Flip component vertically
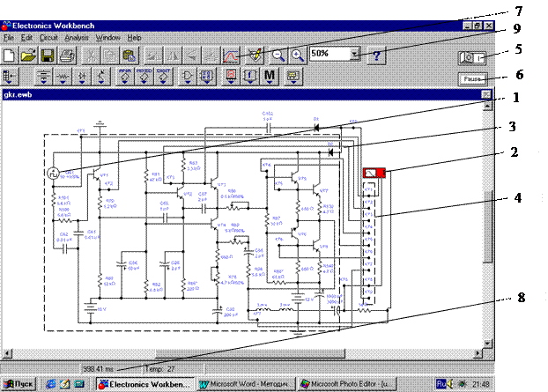 pyautogui.click(x=191, y=55)
